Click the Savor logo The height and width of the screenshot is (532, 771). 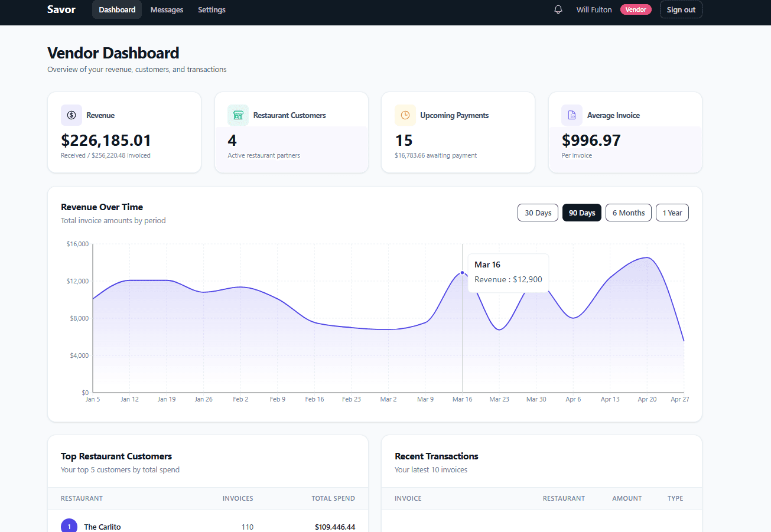[x=61, y=9]
